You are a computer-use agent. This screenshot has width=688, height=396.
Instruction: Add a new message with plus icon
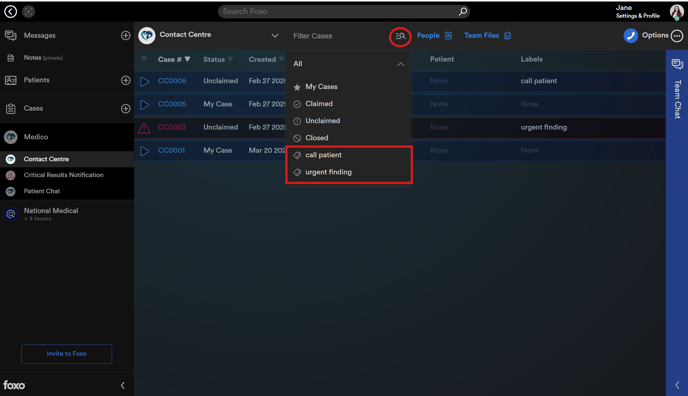click(125, 36)
